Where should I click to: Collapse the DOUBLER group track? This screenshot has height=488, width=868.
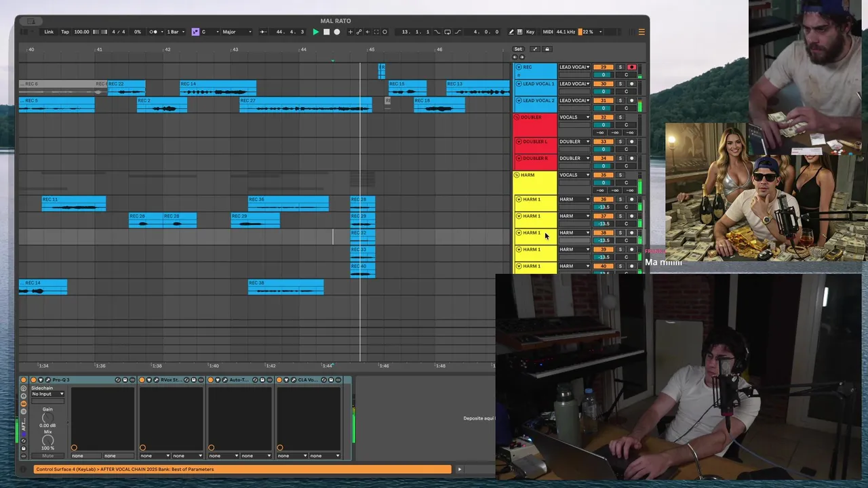point(517,117)
